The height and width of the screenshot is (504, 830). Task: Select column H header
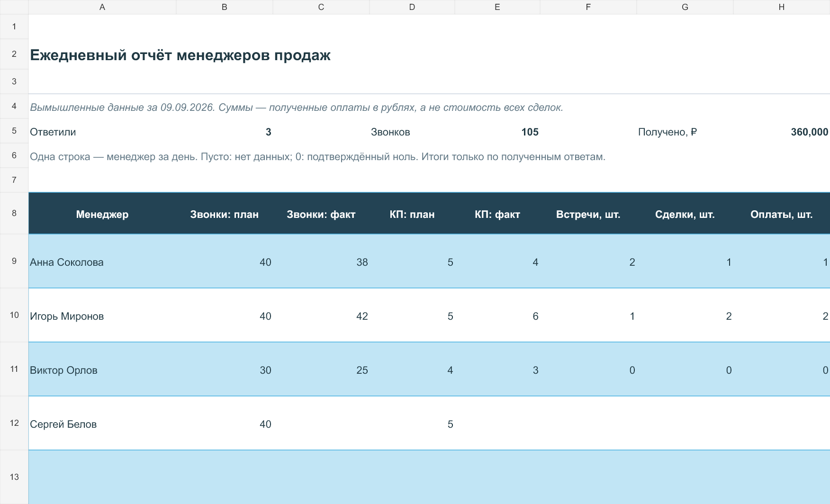point(782,7)
